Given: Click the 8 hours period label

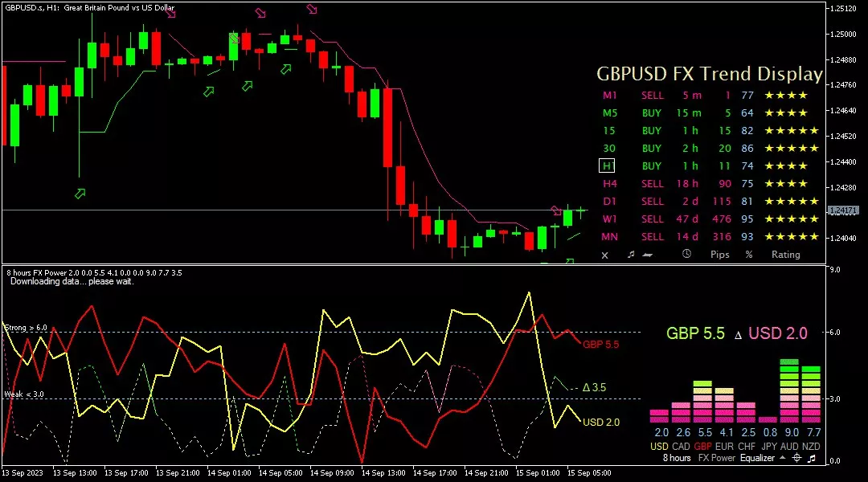Looking at the screenshot, I should 677,458.
